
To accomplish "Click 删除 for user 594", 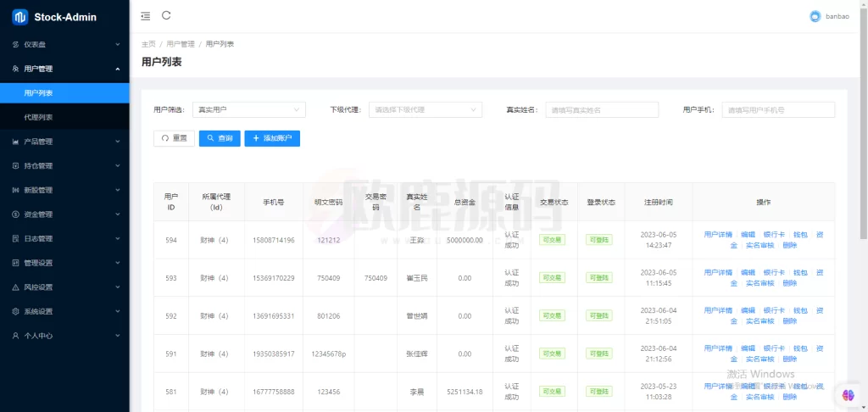I will click(790, 245).
